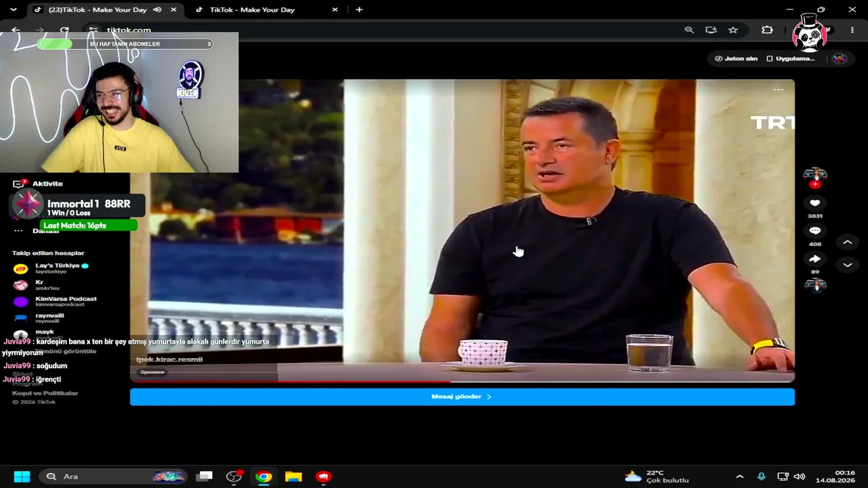868x488 pixels.
Task: Open Google Chrome from the taskbar
Action: point(264,476)
